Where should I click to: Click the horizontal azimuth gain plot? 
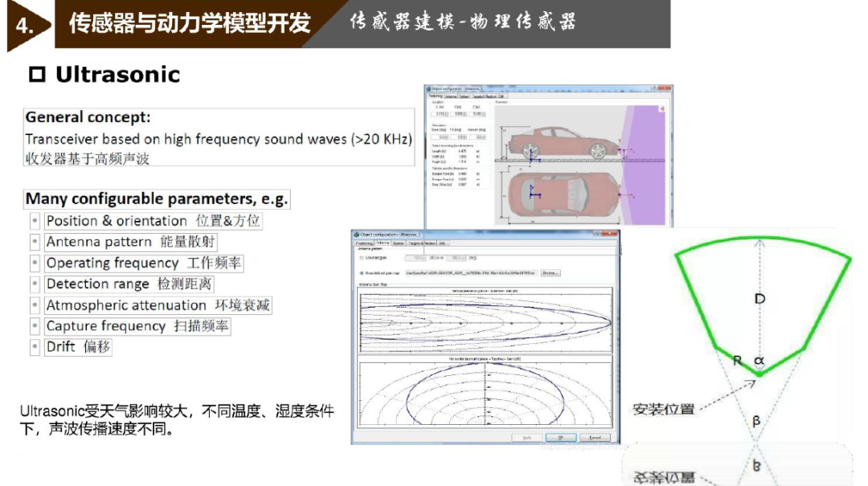[x=485, y=392]
